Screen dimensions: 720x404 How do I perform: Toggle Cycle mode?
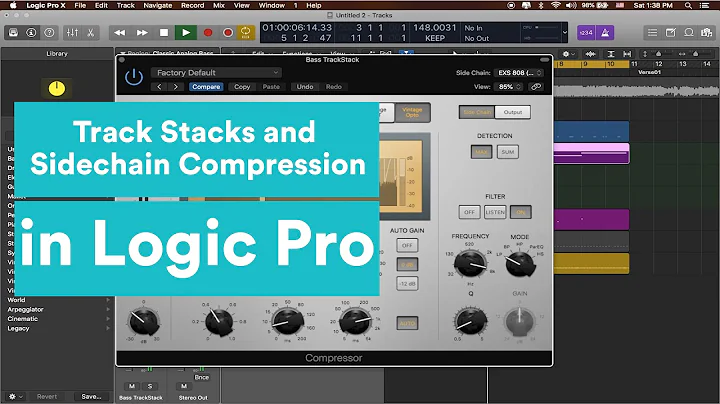pyautogui.click(x=246, y=33)
